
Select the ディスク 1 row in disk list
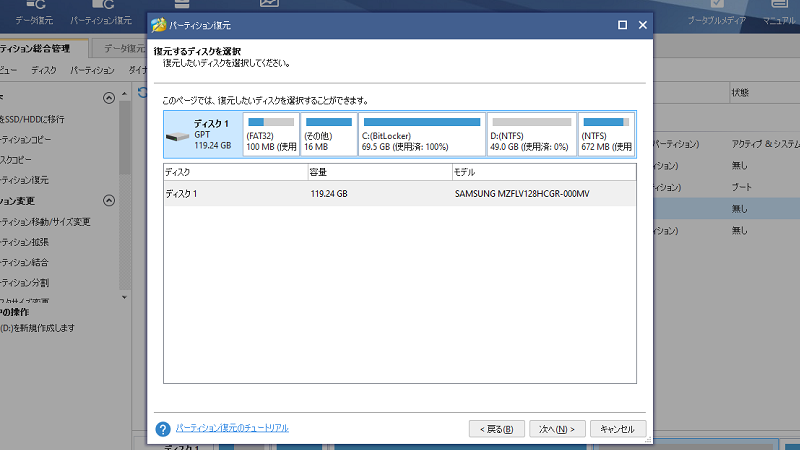(x=400, y=194)
